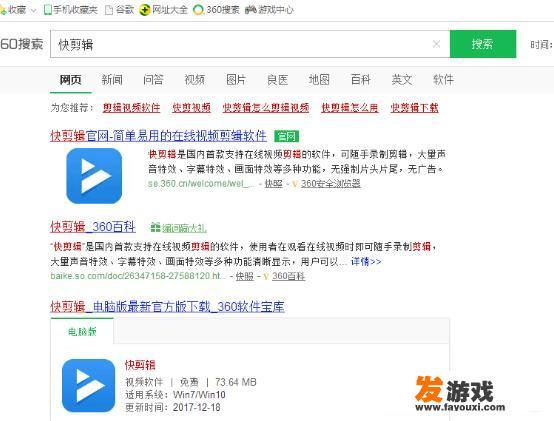Open the 网址大全 bookmark
The height and width of the screenshot is (421, 554).
pos(163,10)
